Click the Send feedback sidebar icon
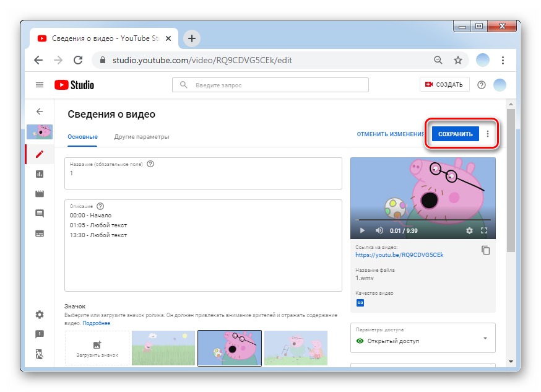Screen dimensions: 541x392 (40, 334)
